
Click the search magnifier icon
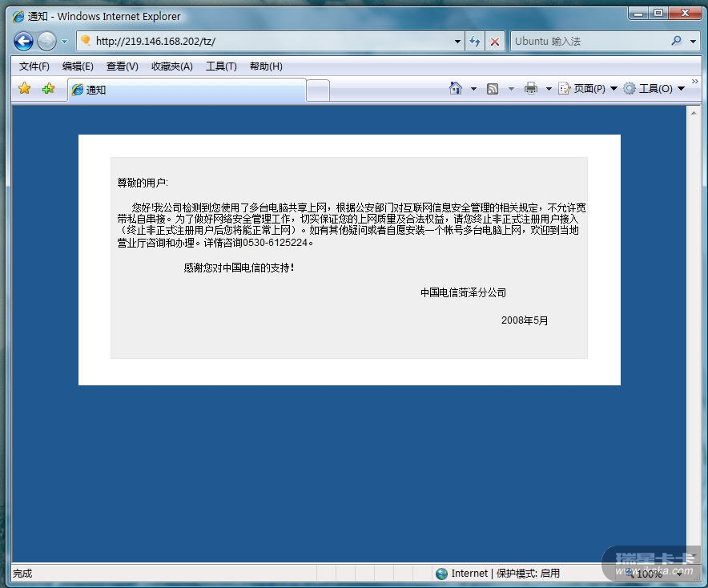pos(676,41)
